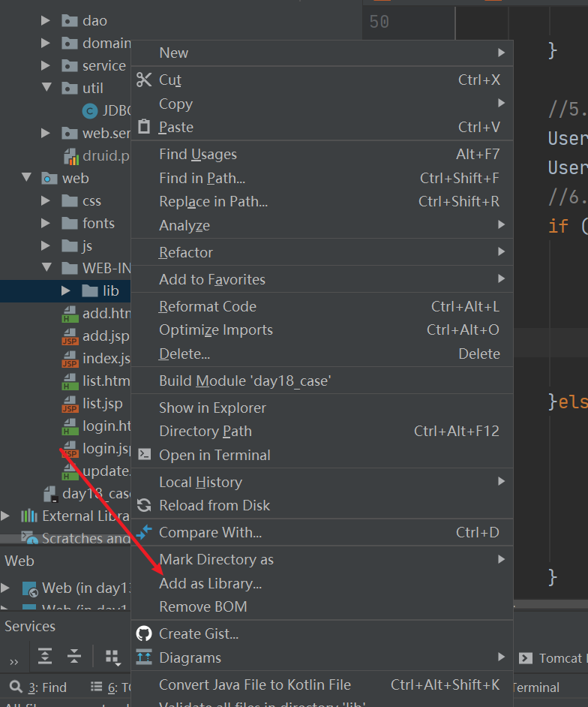Choose Find Usages menu entry

click(322, 154)
